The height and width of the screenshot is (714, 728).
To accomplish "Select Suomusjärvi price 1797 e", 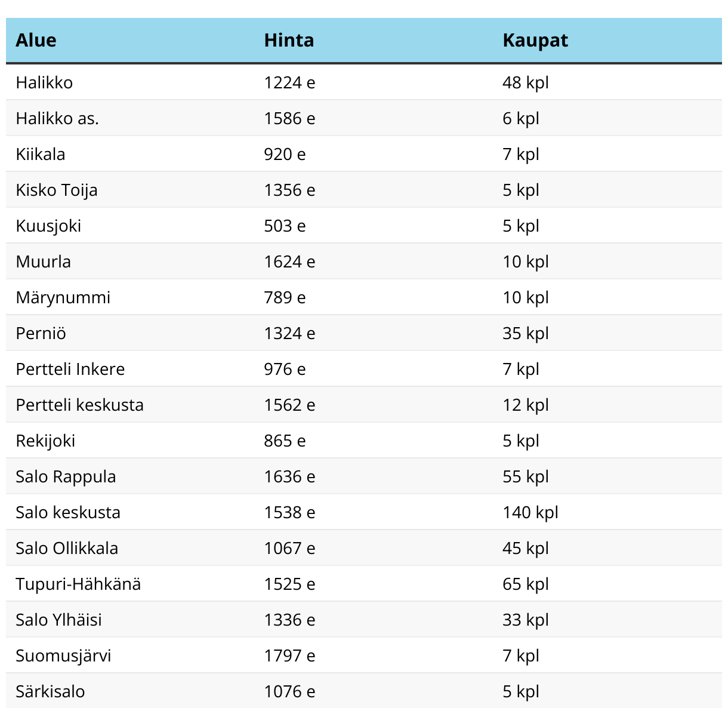I will (289, 655).
